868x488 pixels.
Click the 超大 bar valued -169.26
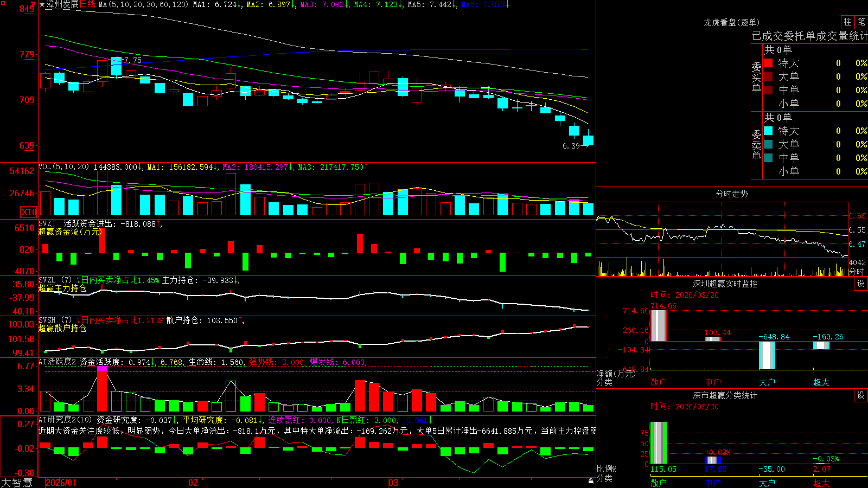(821, 345)
